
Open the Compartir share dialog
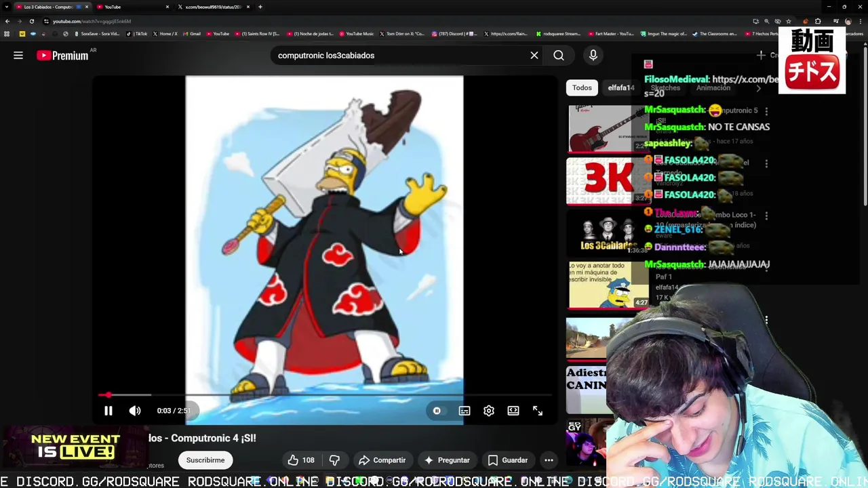point(382,460)
